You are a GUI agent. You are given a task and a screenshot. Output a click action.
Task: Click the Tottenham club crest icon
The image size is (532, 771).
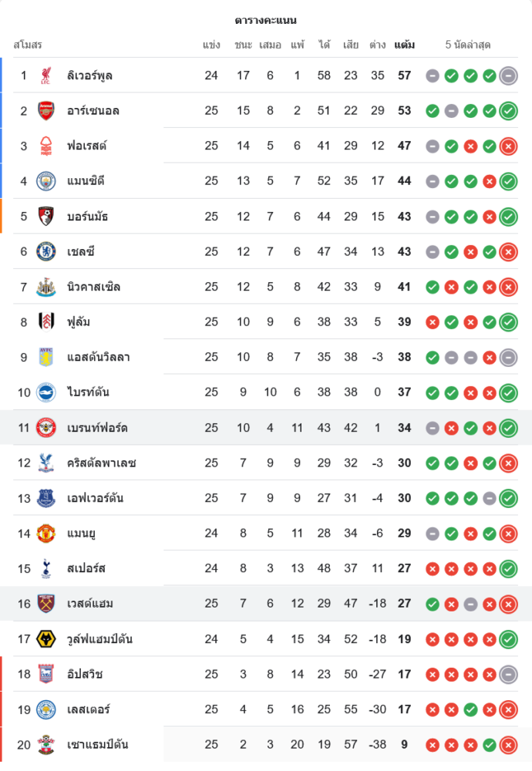[46, 568]
